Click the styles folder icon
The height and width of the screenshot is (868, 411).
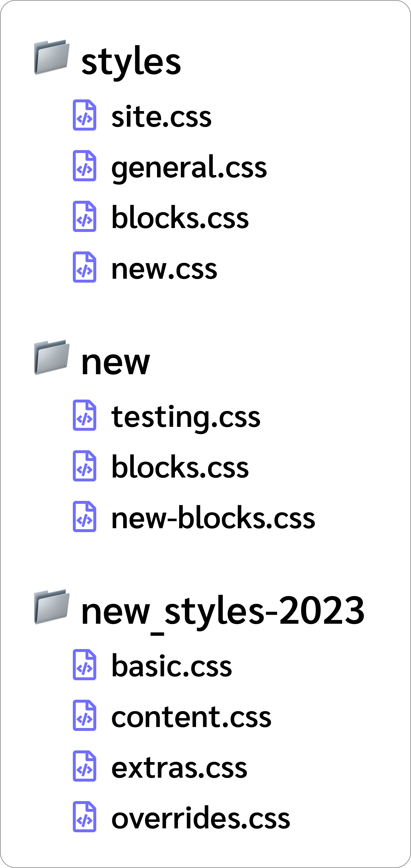click(52, 57)
